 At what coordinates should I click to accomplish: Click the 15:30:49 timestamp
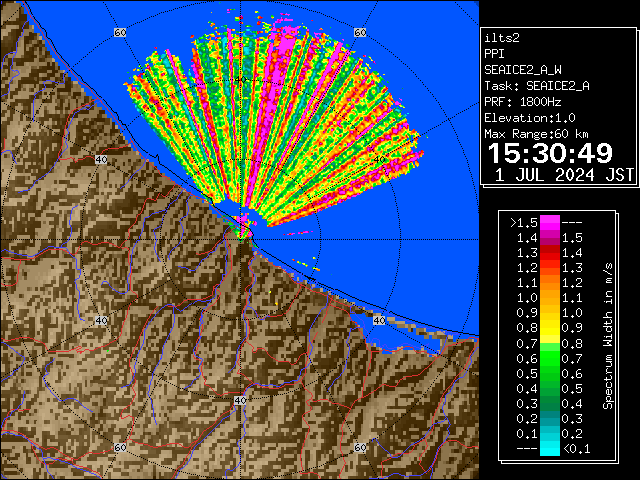pyautogui.click(x=550, y=153)
